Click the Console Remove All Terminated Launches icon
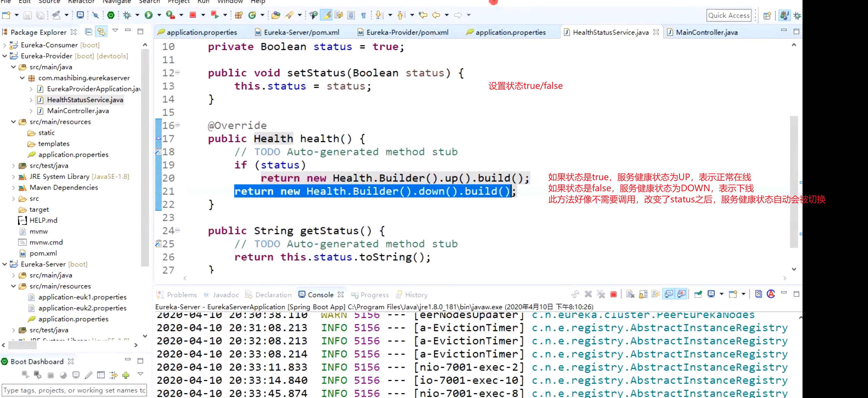Screen dimensions: 868x398 point(601,294)
